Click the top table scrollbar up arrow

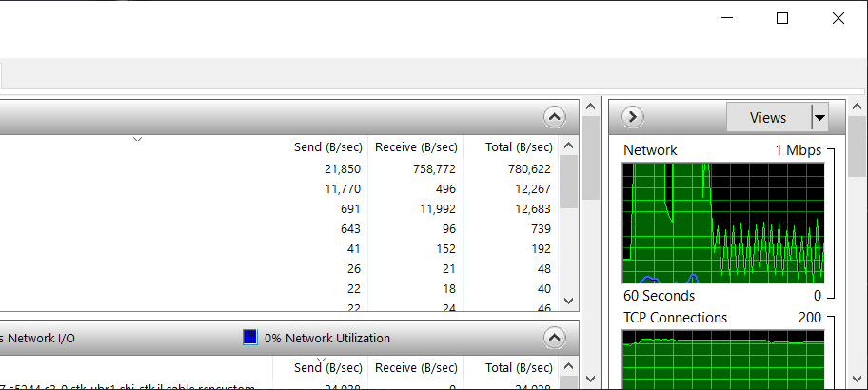[568, 146]
